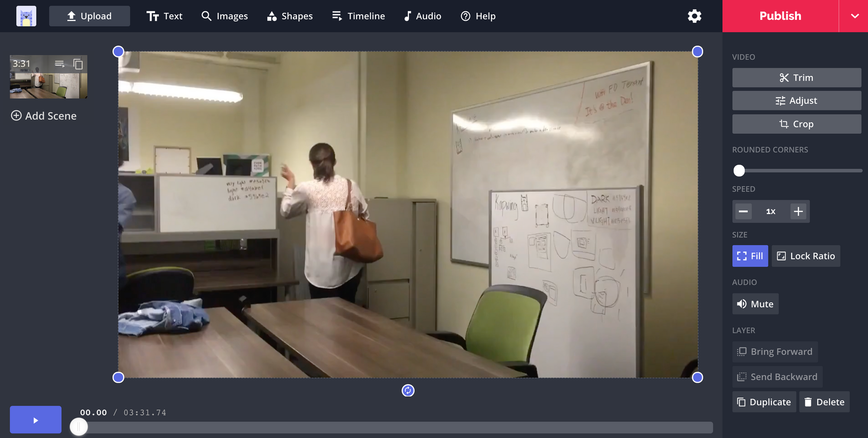Viewport: 868px width, 438px height.
Task: Open the Timeline view
Action: (358, 16)
